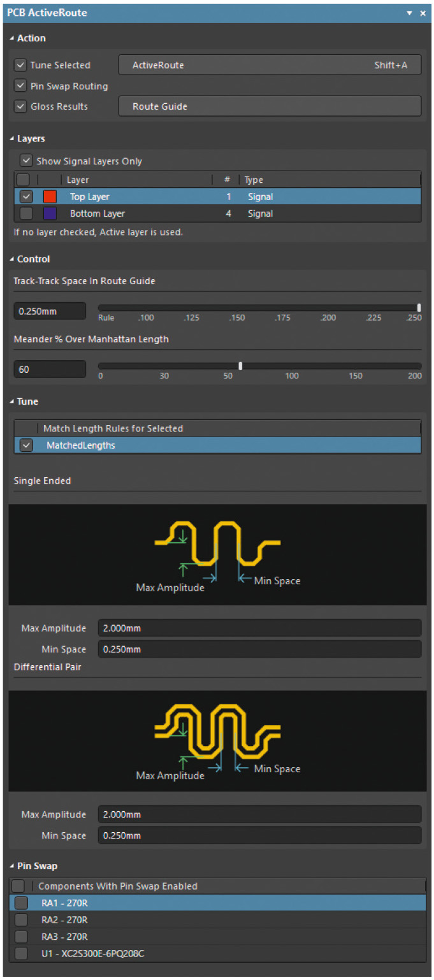Viewport: 434px width, 980px height.
Task: Click the ActiveRoute button
Action: [x=270, y=65]
